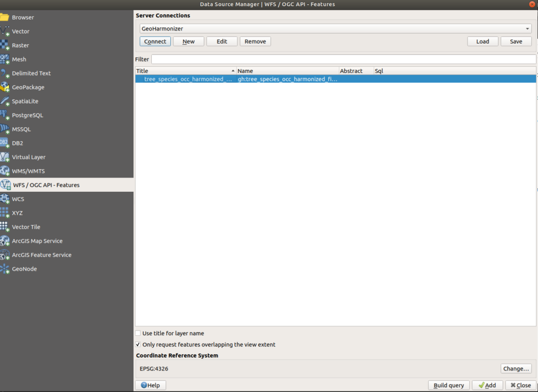Save connections to file

pyautogui.click(x=516, y=41)
